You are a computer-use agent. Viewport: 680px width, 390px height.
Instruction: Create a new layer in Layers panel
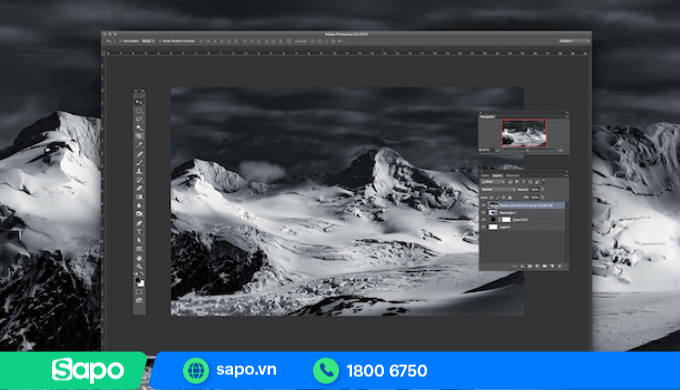tap(552, 266)
